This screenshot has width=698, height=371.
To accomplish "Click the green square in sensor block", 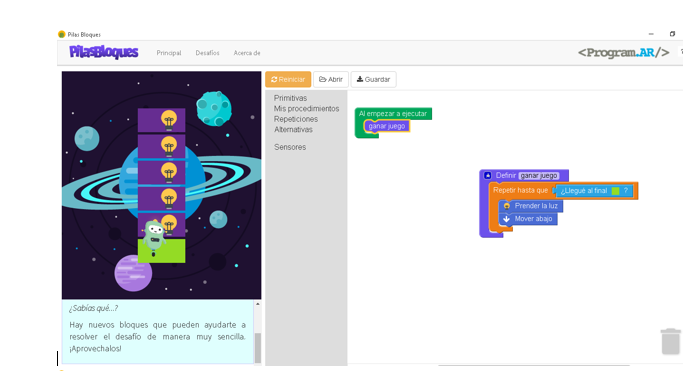I will [615, 191].
